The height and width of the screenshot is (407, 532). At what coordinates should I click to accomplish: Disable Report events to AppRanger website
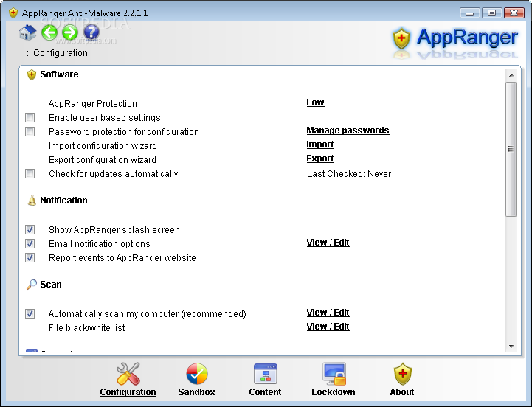click(x=30, y=258)
